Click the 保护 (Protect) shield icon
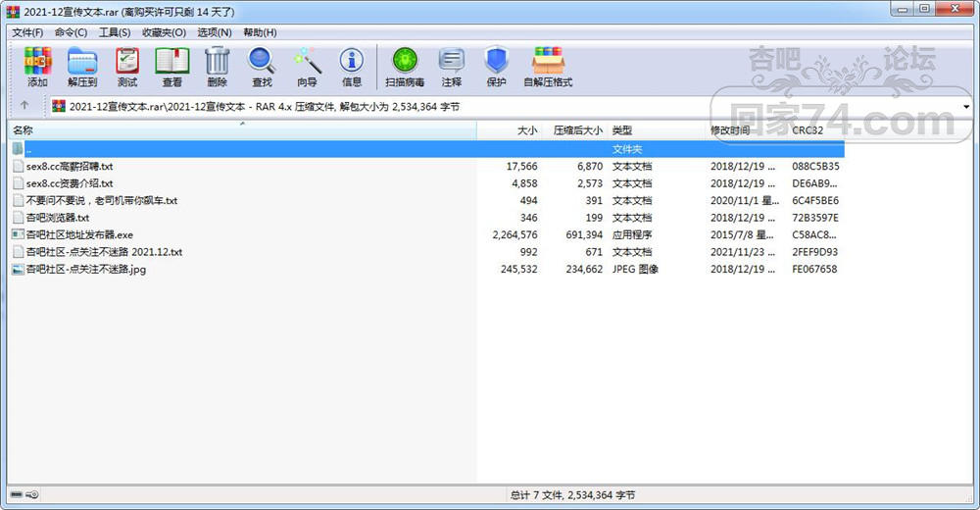980x510 pixels. pos(496,67)
